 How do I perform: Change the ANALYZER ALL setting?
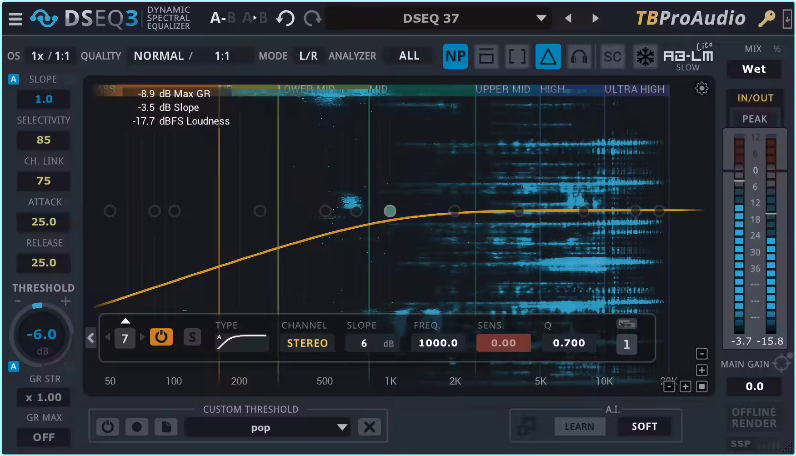pyautogui.click(x=409, y=56)
